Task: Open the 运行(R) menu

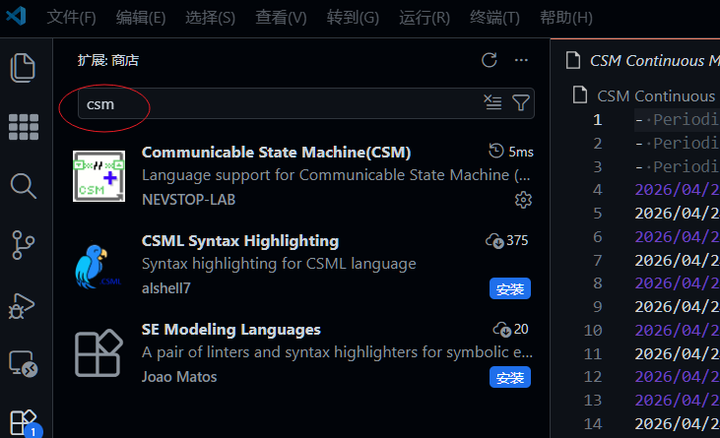Action: (424, 18)
